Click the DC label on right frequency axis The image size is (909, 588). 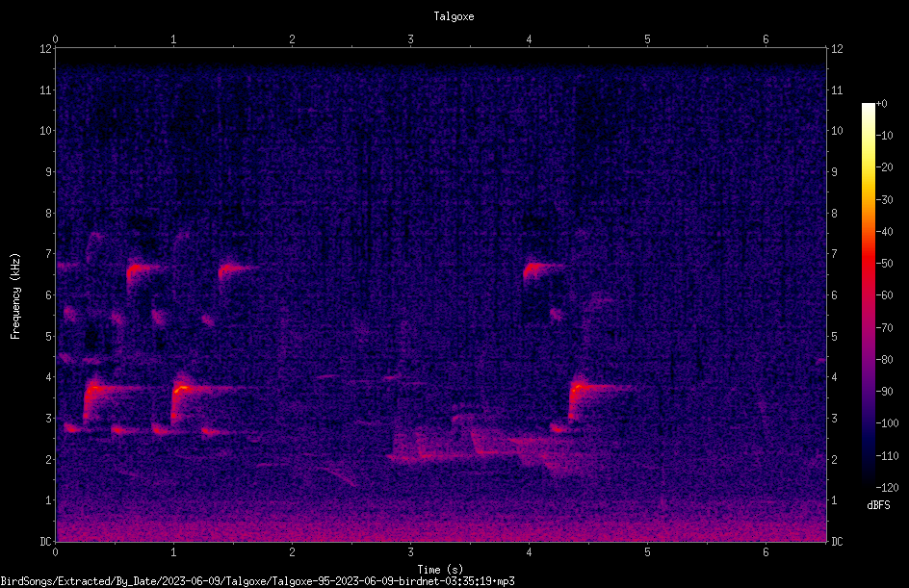pyautogui.click(x=837, y=542)
